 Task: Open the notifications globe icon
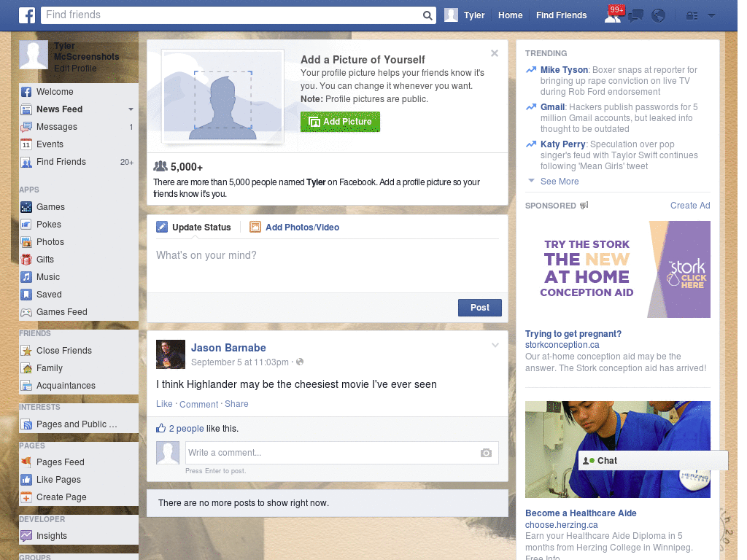click(659, 16)
